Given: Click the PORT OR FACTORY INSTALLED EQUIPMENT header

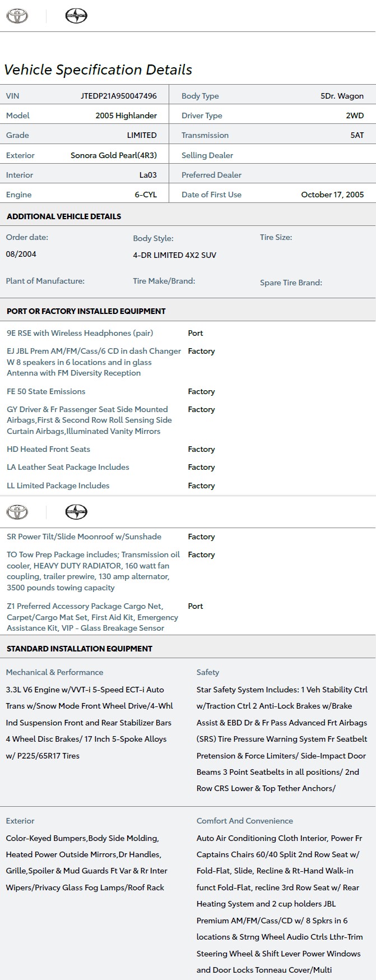Looking at the screenshot, I should pyautogui.click(x=86, y=311).
